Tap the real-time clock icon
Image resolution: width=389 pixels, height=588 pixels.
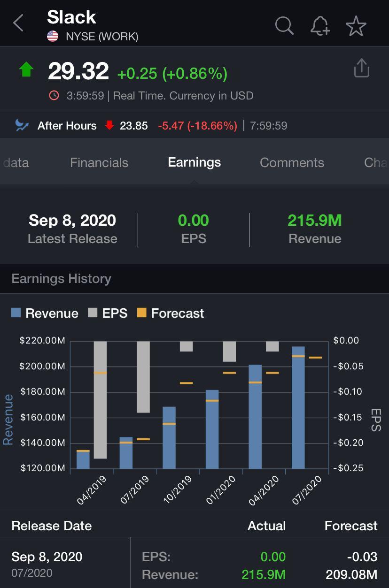tap(54, 96)
